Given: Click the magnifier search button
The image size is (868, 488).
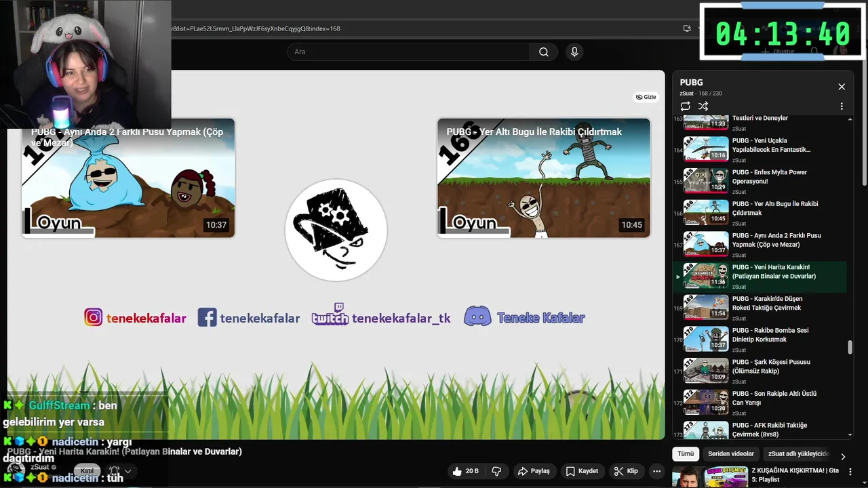Looking at the screenshot, I should (543, 52).
